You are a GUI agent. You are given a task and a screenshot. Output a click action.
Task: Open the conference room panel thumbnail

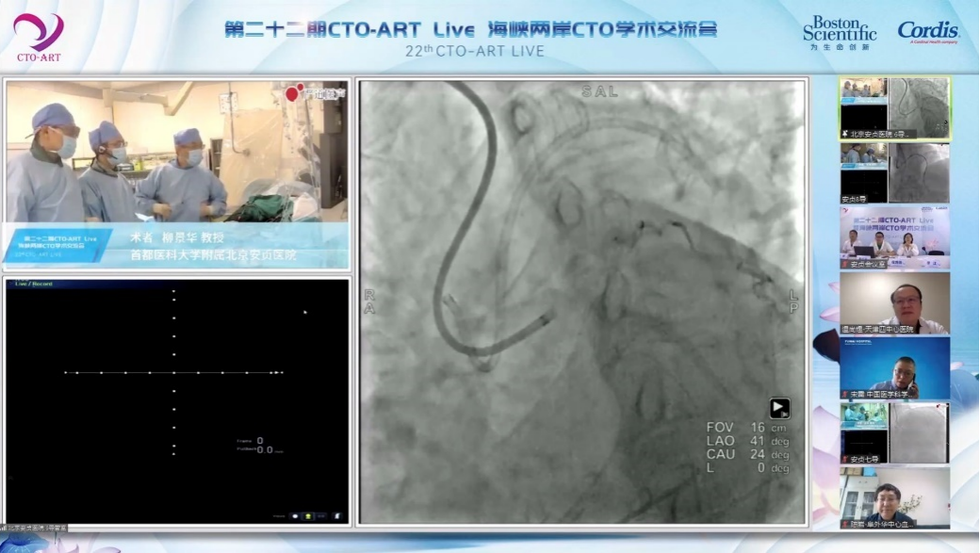pyautogui.click(x=894, y=237)
